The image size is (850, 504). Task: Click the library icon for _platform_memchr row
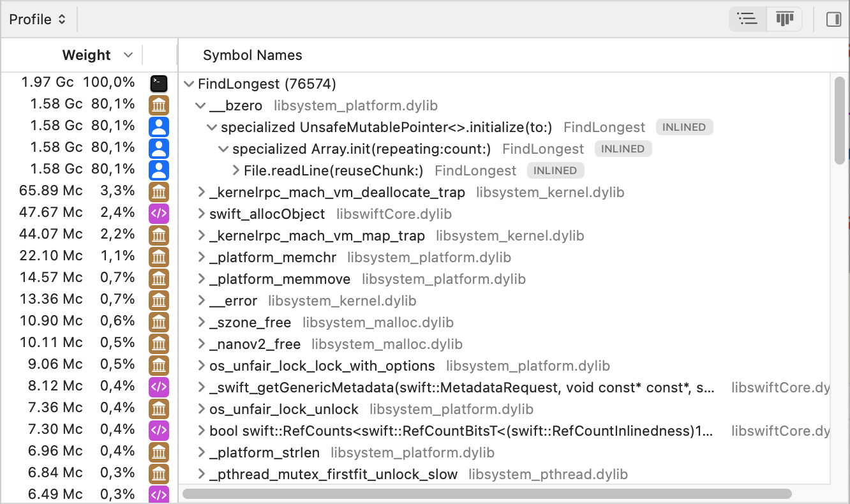158,256
